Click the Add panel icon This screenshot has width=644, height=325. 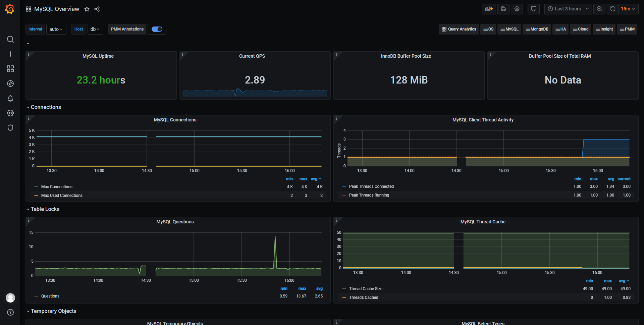[x=489, y=9]
